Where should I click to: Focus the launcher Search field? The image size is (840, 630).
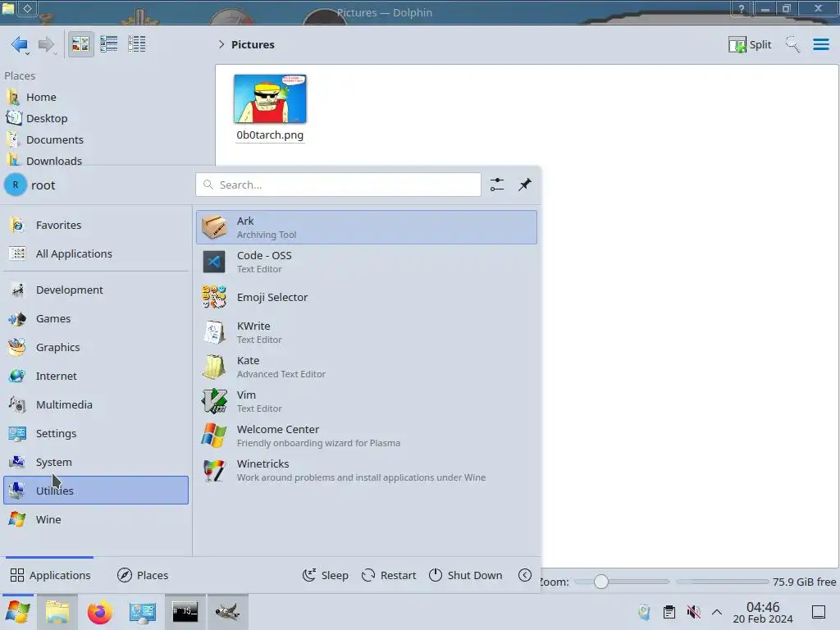pyautogui.click(x=338, y=185)
